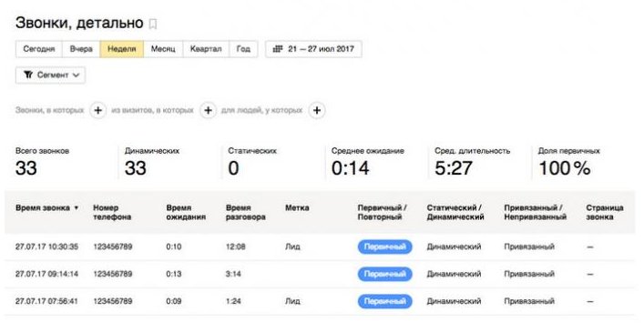Click call time 27.07.17 10:30:35
The image size is (644, 332).
tap(46, 246)
